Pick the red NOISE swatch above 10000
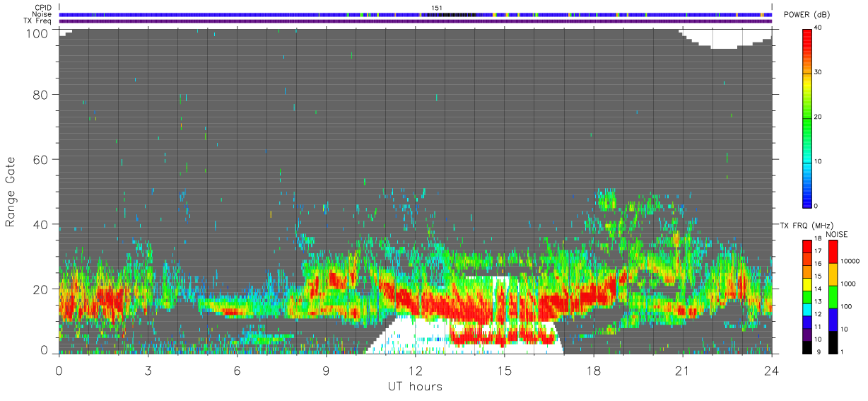868x401 pixels. click(833, 251)
